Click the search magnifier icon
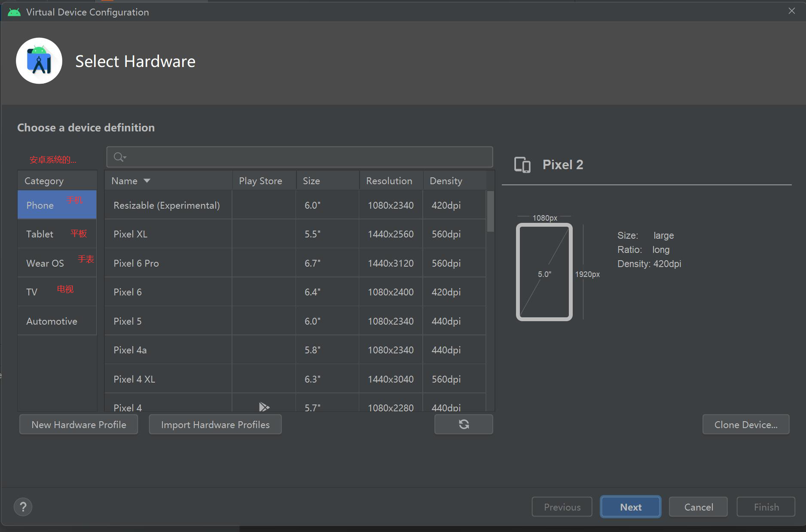Screen dimensions: 806x532 click(119, 157)
